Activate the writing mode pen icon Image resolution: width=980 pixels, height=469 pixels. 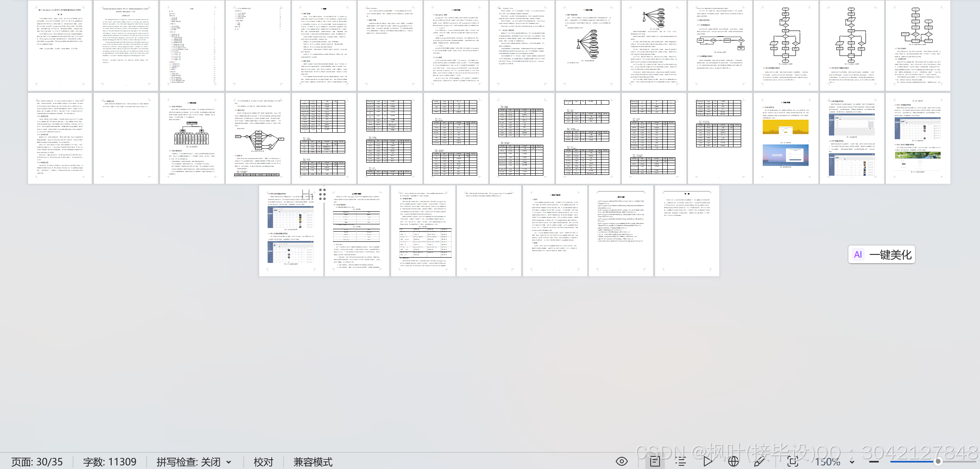759,461
